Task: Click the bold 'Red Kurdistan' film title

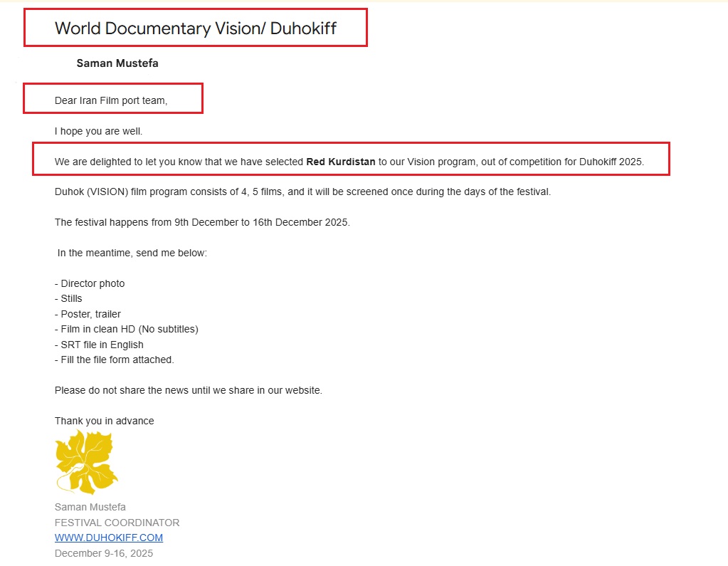Action: 340,162
